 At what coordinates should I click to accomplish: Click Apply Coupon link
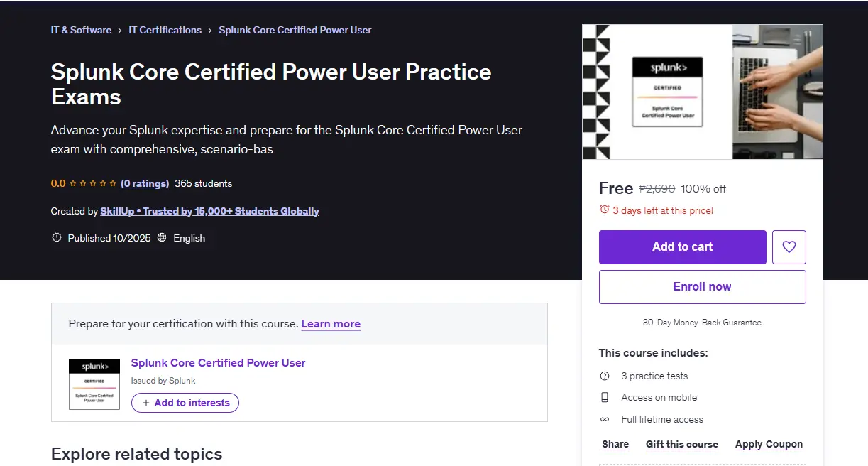point(769,444)
